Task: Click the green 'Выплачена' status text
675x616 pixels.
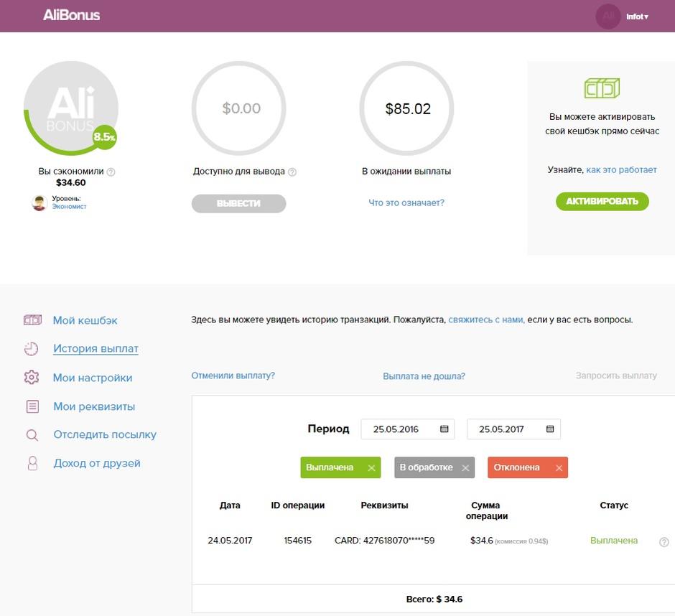Action: coord(614,541)
